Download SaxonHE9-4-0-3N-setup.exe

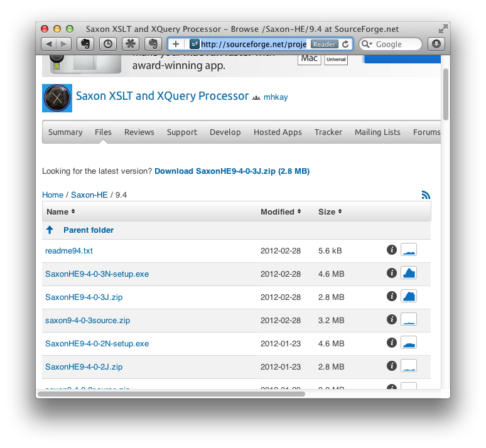[97, 274]
